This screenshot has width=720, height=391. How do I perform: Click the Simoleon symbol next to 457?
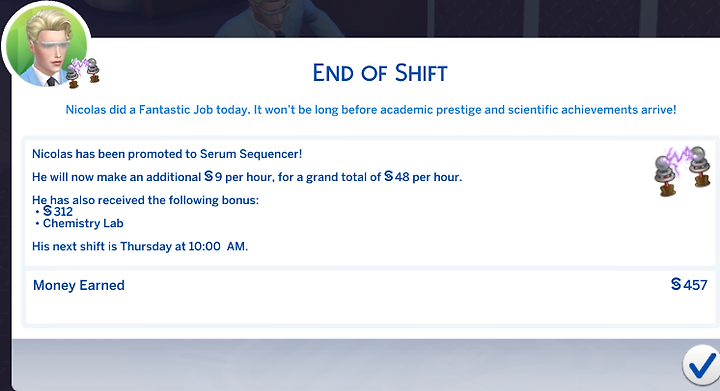tap(676, 284)
